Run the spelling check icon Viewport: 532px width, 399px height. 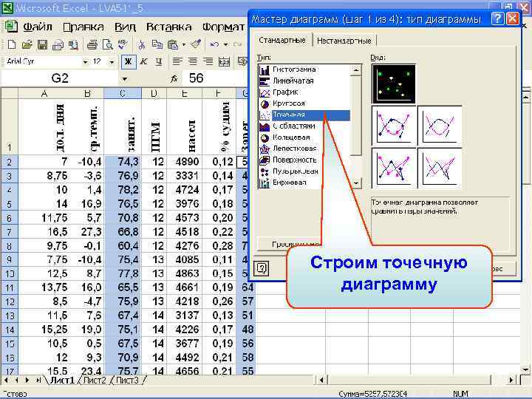click(123, 44)
